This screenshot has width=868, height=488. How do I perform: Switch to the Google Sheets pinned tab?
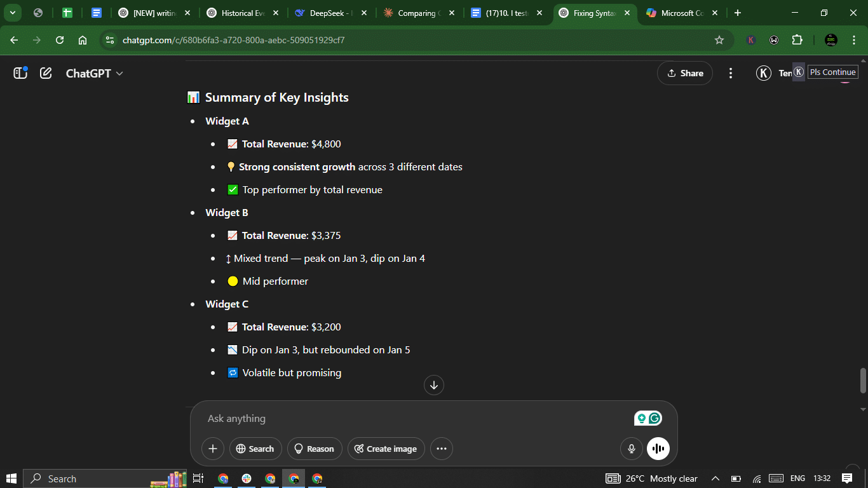(67, 13)
